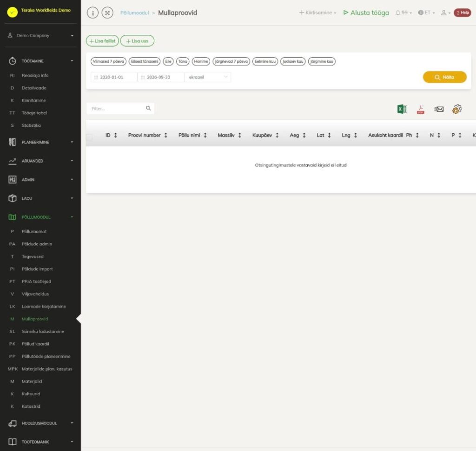Viewport: 476px width, 451px height.
Task: Send table by email icon
Action: (x=439, y=109)
